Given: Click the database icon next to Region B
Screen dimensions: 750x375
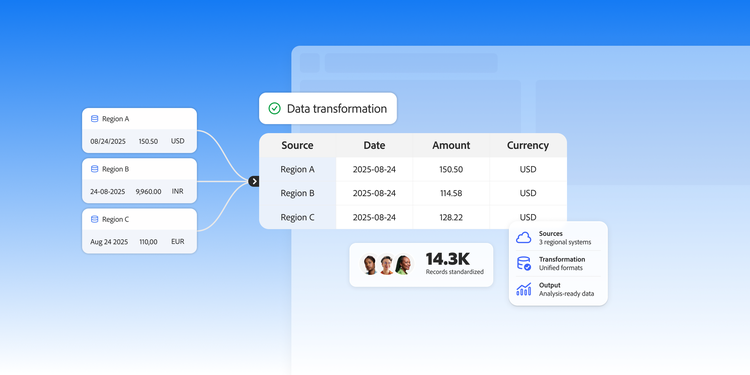Looking at the screenshot, I should coord(94,169).
